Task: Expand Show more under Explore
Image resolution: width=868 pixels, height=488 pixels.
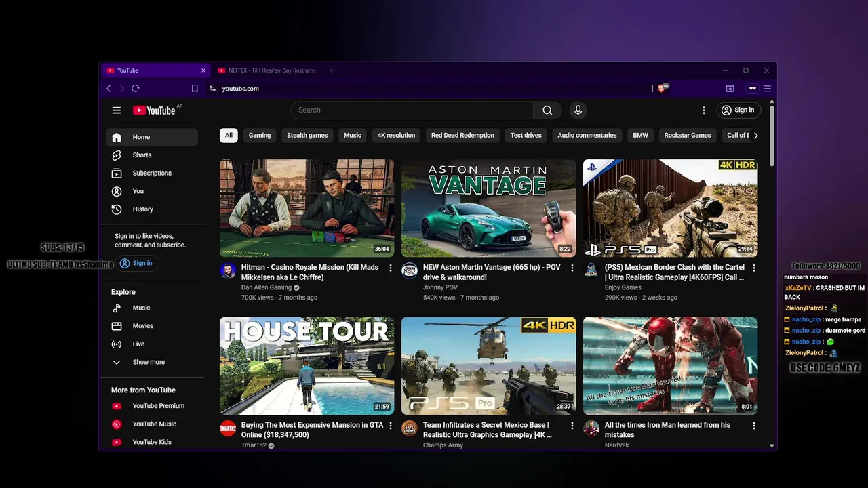Action: click(x=152, y=362)
